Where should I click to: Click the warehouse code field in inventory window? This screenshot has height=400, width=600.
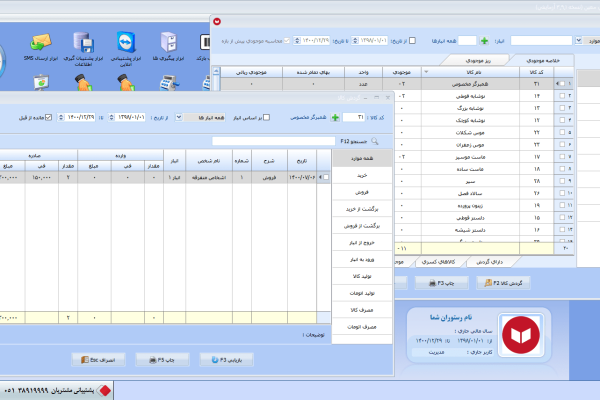(x=467, y=41)
